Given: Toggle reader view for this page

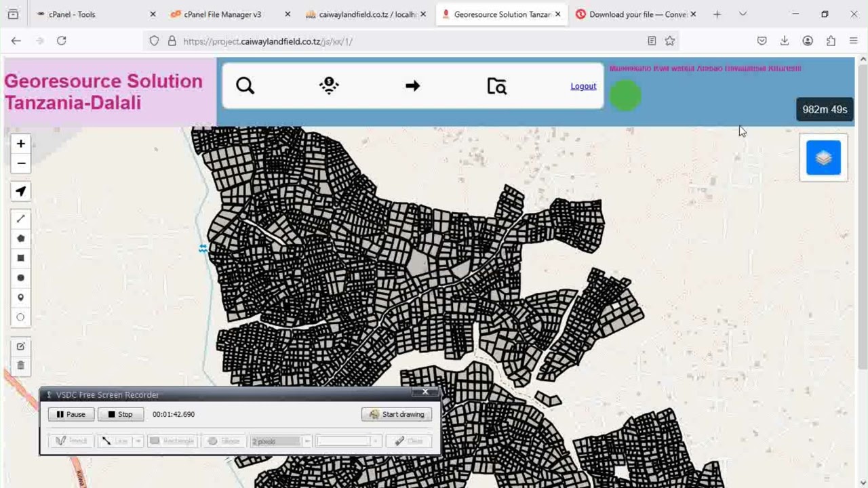Looking at the screenshot, I should (x=652, y=41).
